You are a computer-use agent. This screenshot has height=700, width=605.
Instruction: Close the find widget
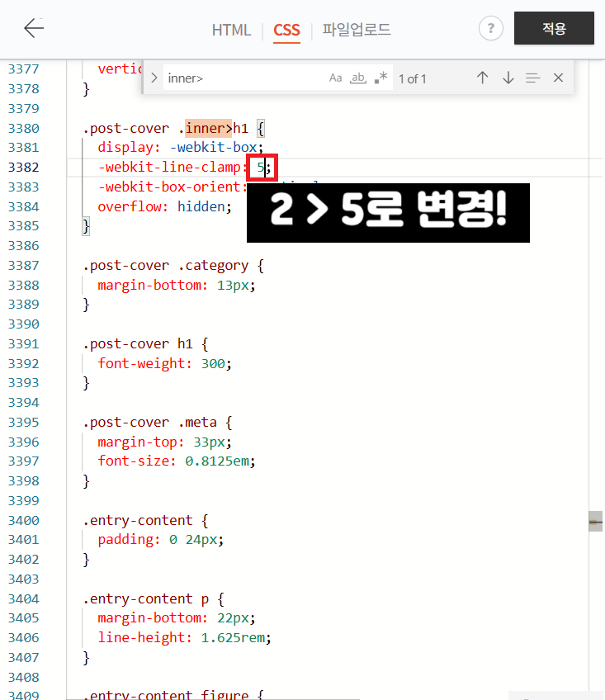(x=558, y=78)
